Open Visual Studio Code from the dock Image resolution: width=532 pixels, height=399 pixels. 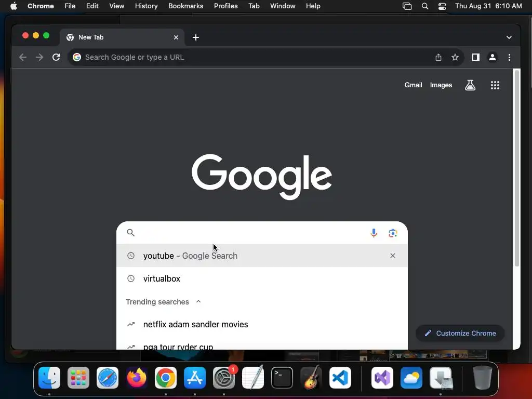click(x=340, y=378)
